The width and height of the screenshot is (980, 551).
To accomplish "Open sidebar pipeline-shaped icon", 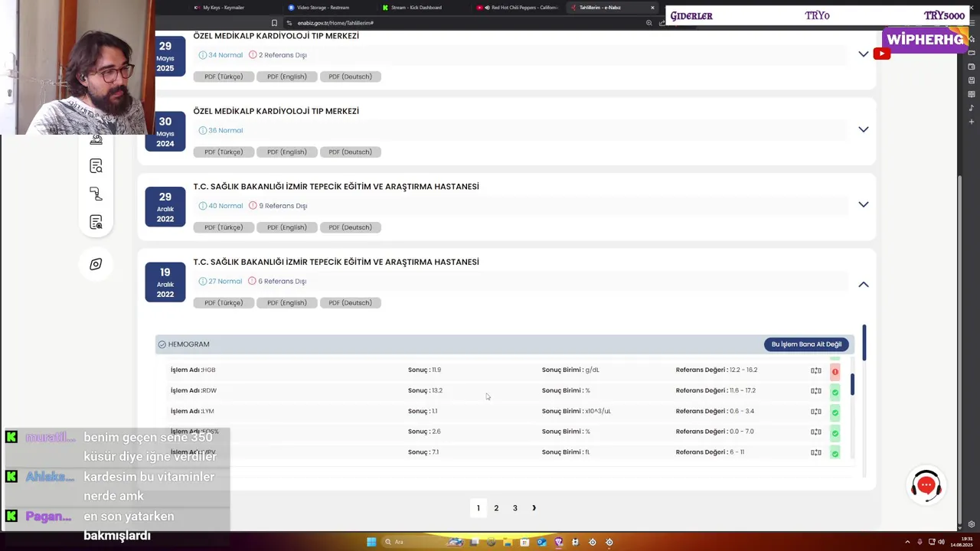I will point(96,194).
